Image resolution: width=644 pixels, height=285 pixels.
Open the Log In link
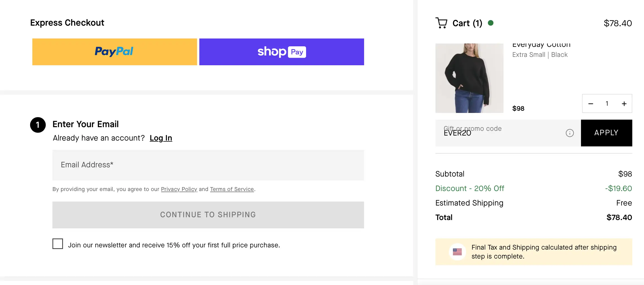[161, 138]
